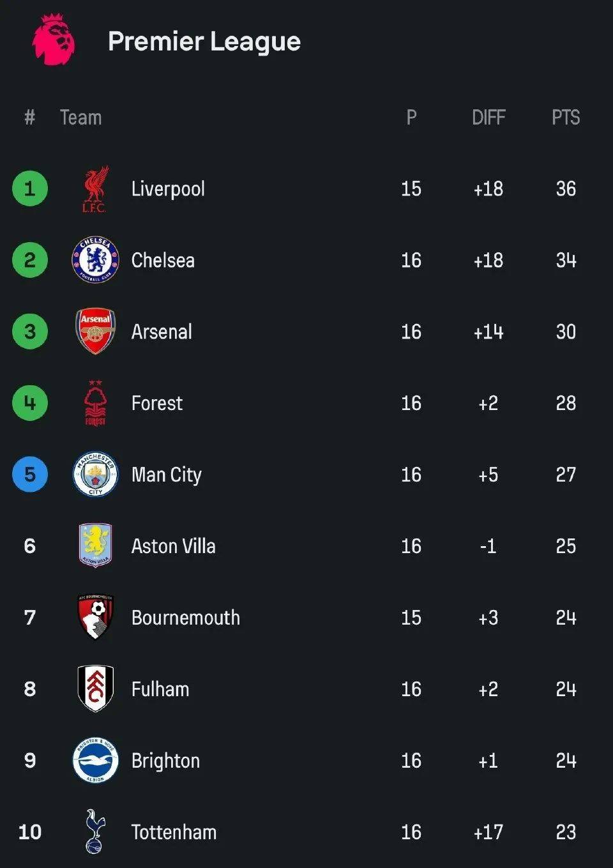Click the green position 1 badge

[30, 188]
